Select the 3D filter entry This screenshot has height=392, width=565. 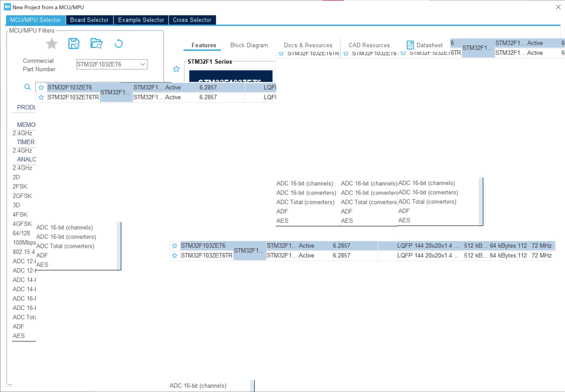pyautogui.click(x=16, y=205)
